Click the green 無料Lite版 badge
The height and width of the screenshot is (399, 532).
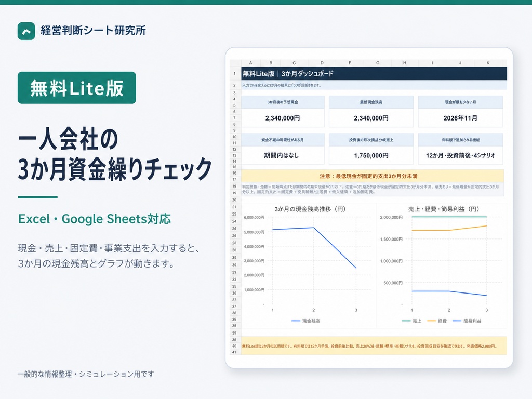coord(77,88)
